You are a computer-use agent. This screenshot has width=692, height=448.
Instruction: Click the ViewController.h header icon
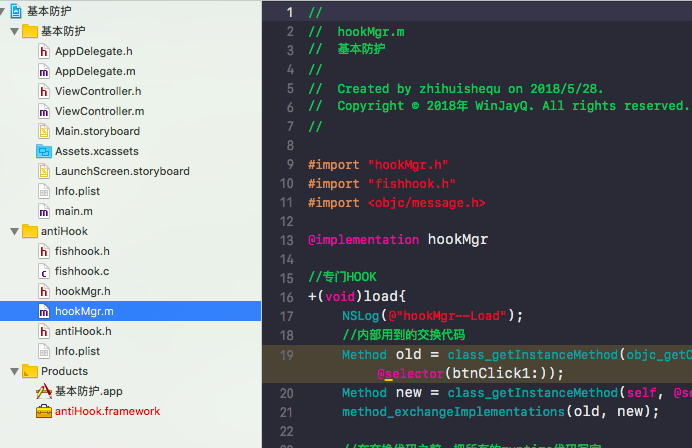[x=44, y=91]
